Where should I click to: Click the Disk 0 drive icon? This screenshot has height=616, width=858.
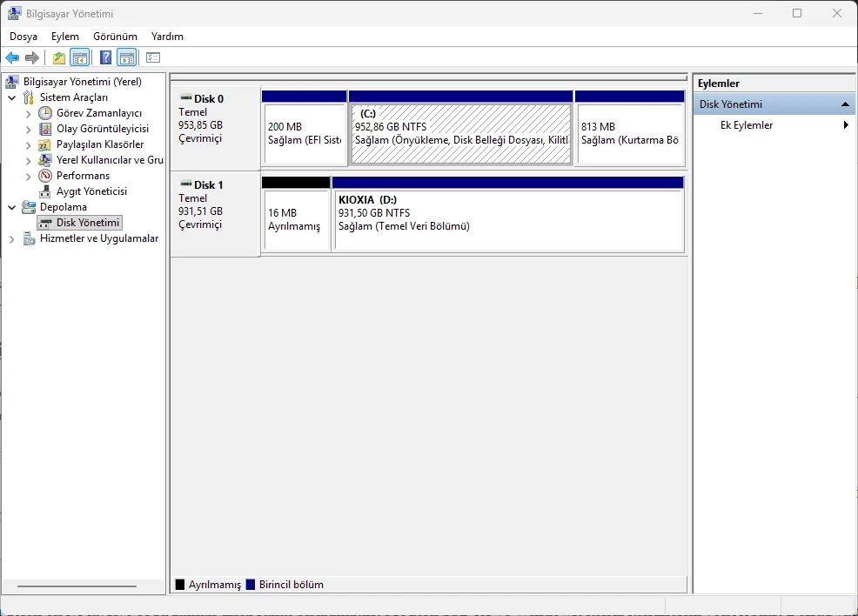(x=186, y=97)
